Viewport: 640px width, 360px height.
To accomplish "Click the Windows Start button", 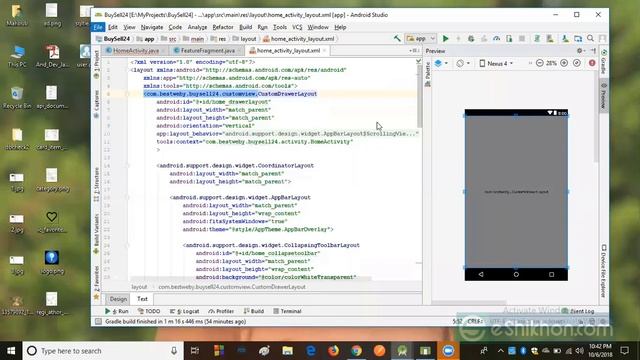I will (11, 351).
